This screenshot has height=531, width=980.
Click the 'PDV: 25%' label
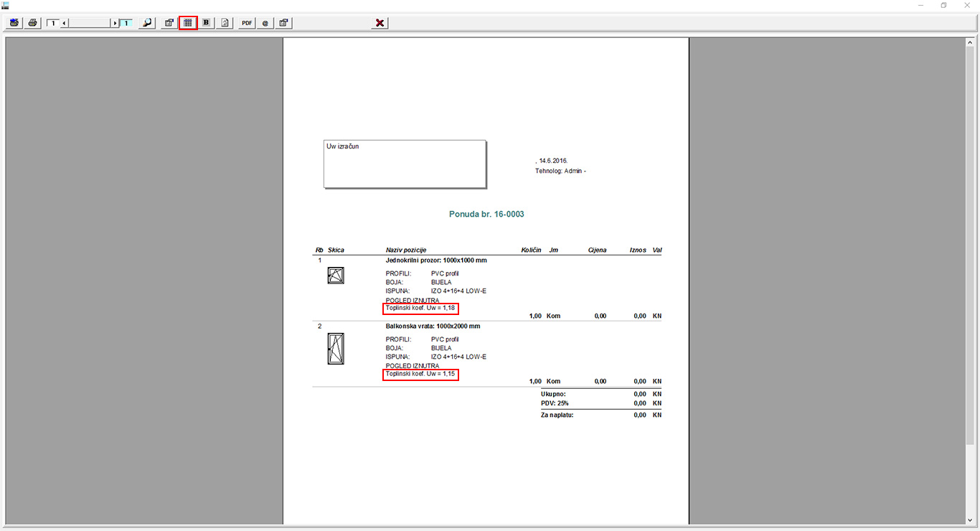[x=555, y=403]
